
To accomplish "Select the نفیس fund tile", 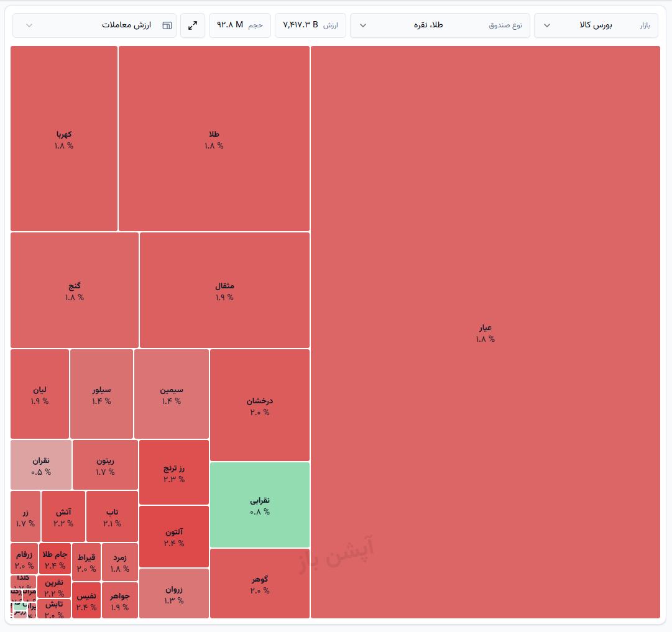I will coord(86,600).
